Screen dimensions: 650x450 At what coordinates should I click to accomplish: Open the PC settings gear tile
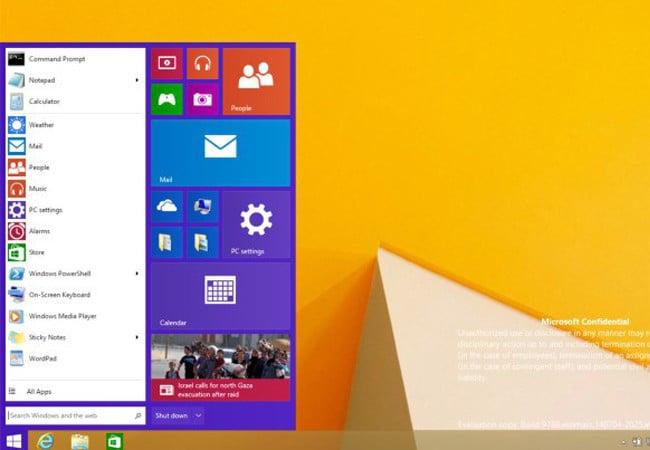pyautogui.click(x=257, y=225)
